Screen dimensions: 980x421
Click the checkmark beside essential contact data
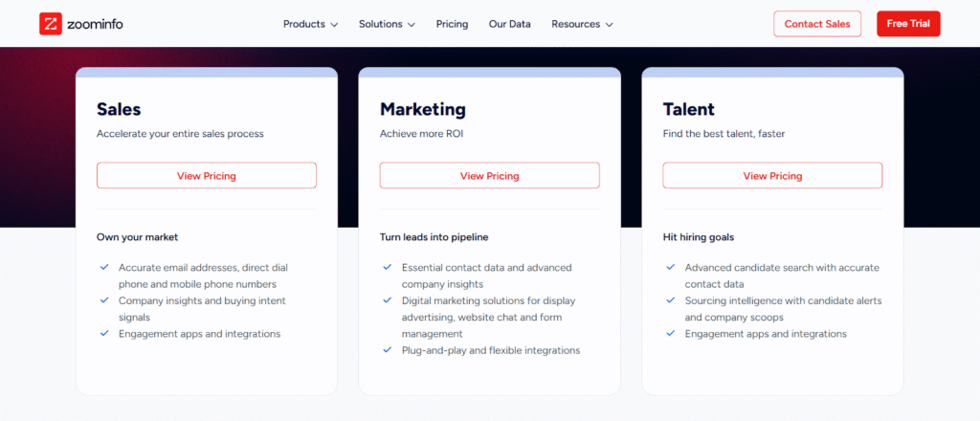pyautogui.click(x=388, y=267)
